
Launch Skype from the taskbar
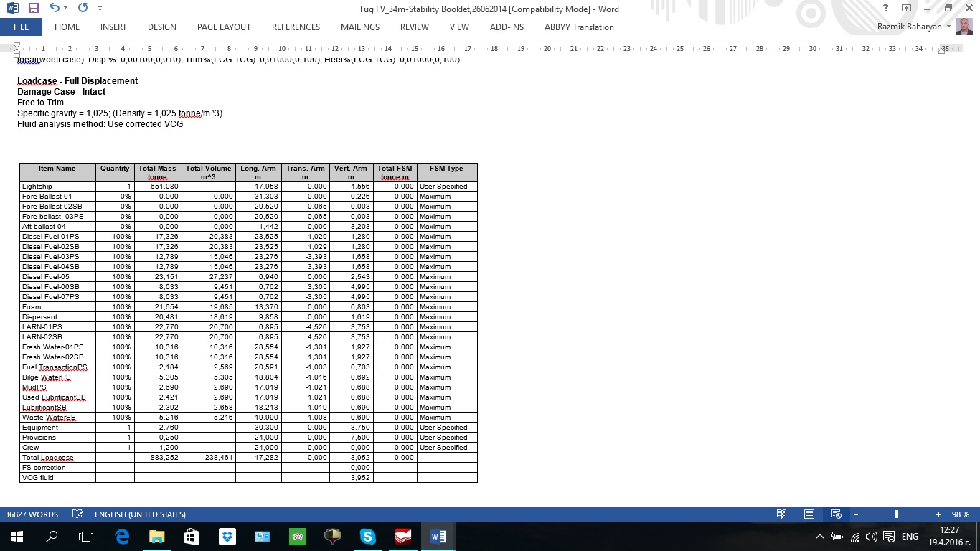(x=368, y=536)
